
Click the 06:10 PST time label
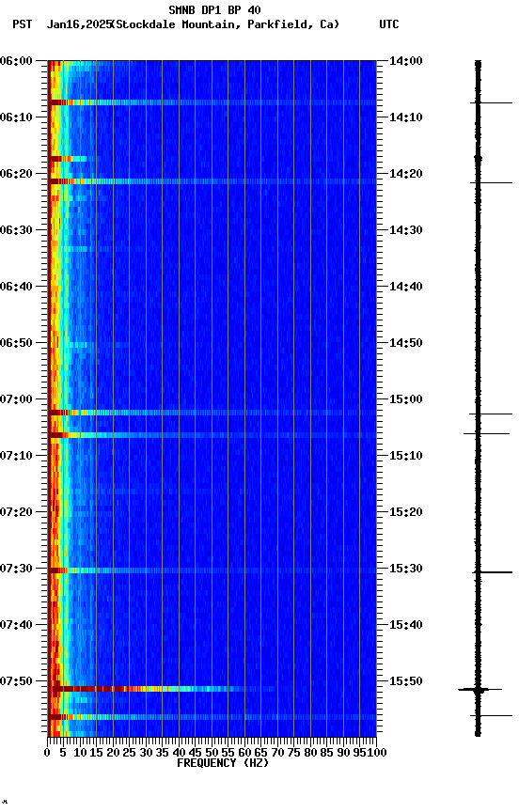click(x=16, y=117)
